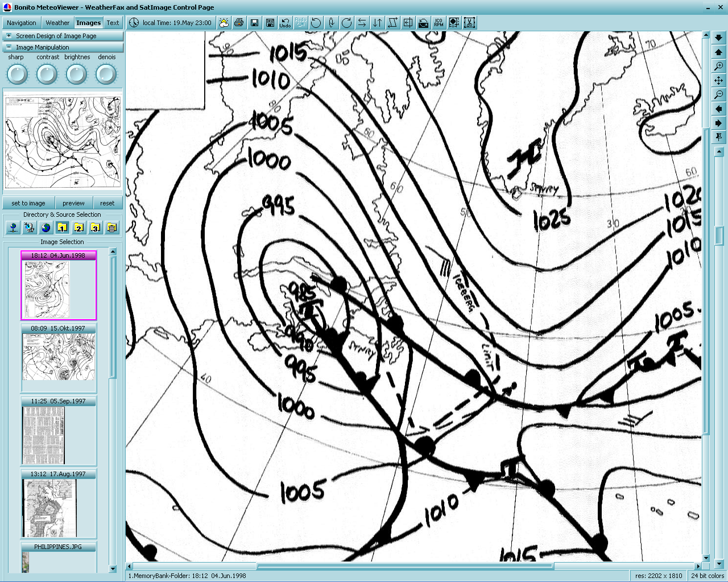The image size is (728, 582).
Task: Select memory bank folder 2
Action: tap(78, 228)
